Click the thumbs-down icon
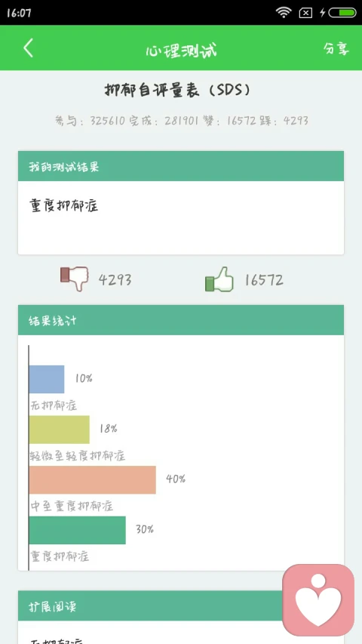The width and height of the screenshot is (362, 644). (75, 279)
